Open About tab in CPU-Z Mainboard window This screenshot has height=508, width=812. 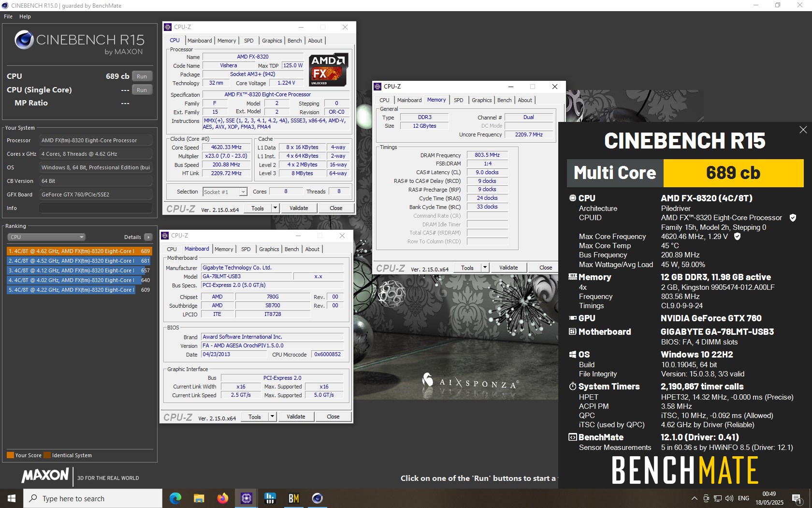tap(312, 249)
